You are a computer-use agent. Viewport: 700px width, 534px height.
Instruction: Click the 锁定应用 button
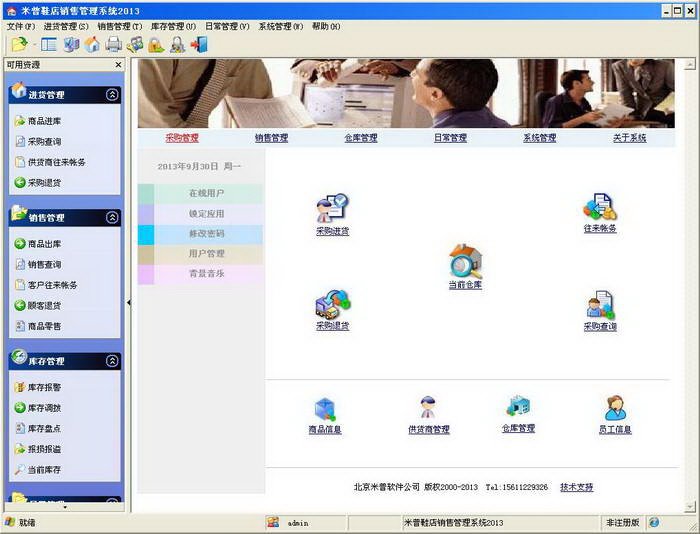(x=200, y=214)
